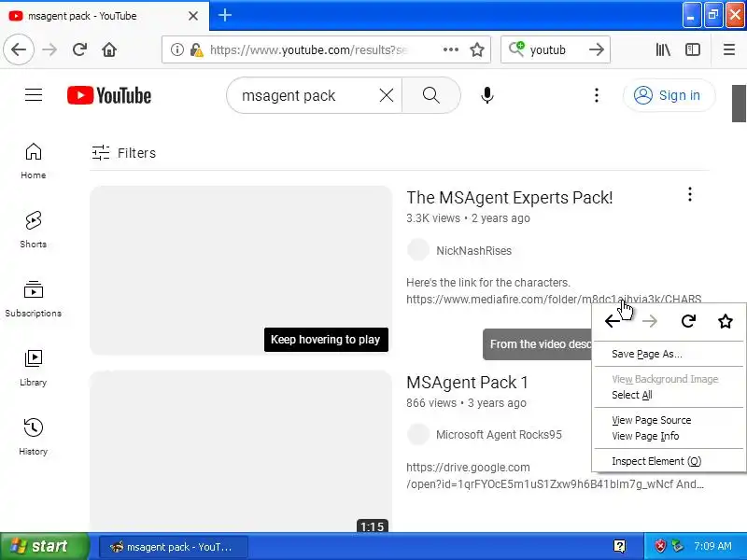Open YouTube guide hamburger menu
747x560 pixels.
coord(34,95)
